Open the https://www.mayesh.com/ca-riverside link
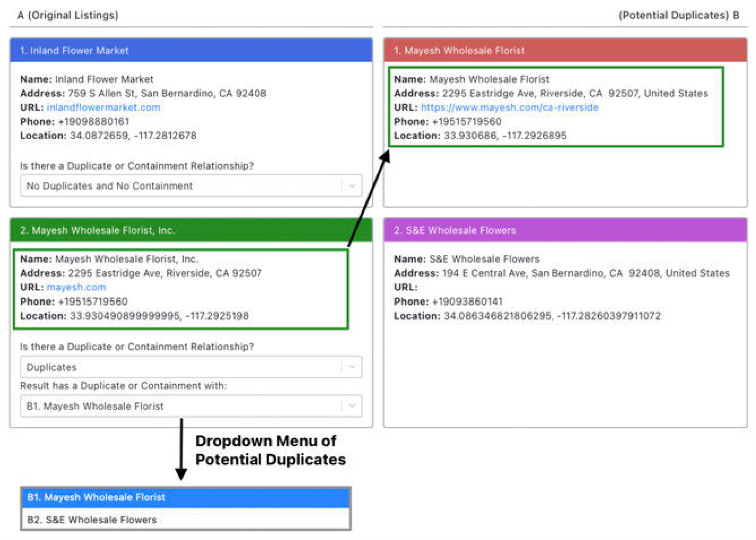Image resolution: width=756 pixels, height=540 pixels. pos(509,107)
